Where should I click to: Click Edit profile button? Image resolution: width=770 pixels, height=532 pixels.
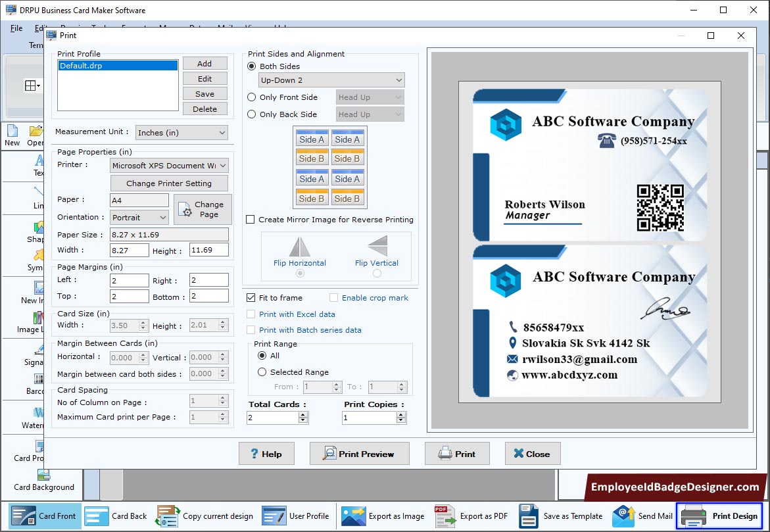(205, 79)
